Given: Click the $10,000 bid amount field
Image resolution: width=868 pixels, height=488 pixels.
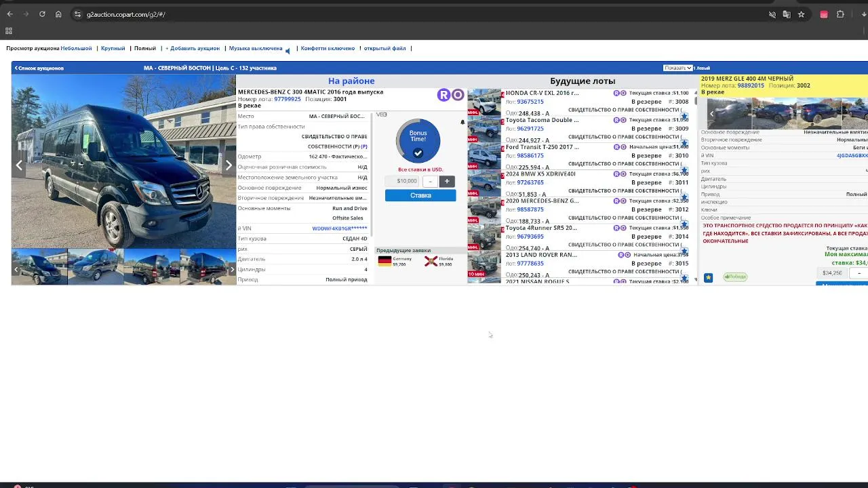Looking at the screenshot, I should coord(402,181).
